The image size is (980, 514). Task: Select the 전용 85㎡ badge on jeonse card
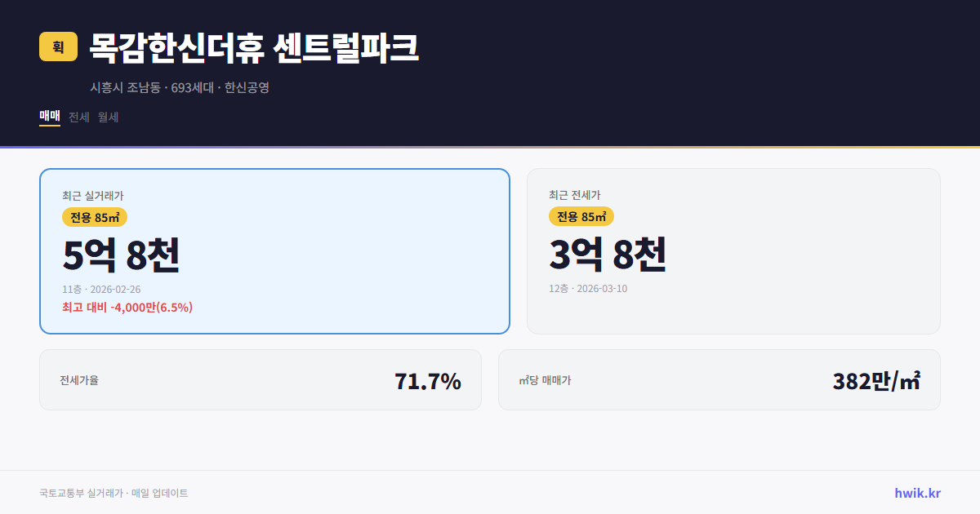coord(581,217)
